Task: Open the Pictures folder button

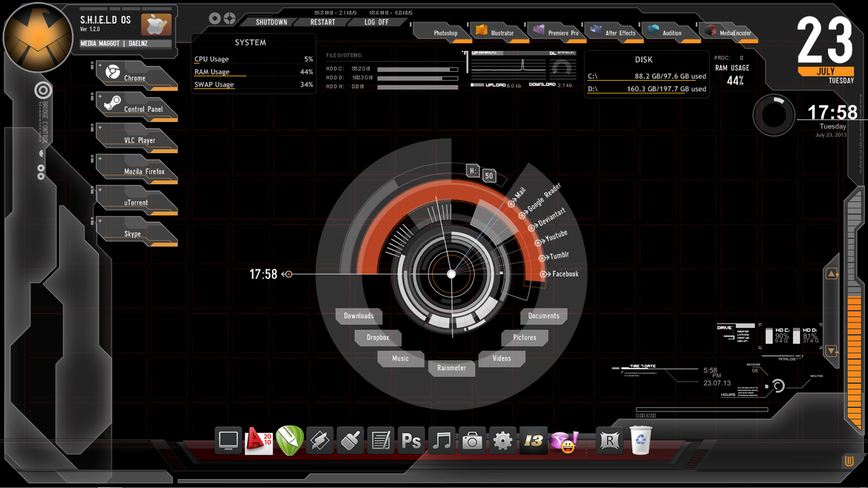Action: [x=525, y=338]
